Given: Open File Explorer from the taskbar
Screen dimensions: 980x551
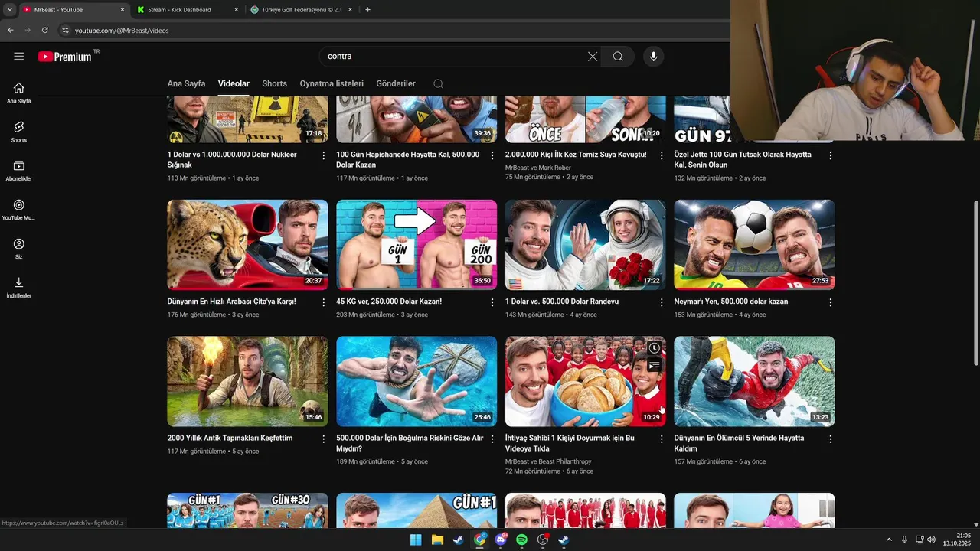Looking at the screenshot, I should (x=437, y=540).
